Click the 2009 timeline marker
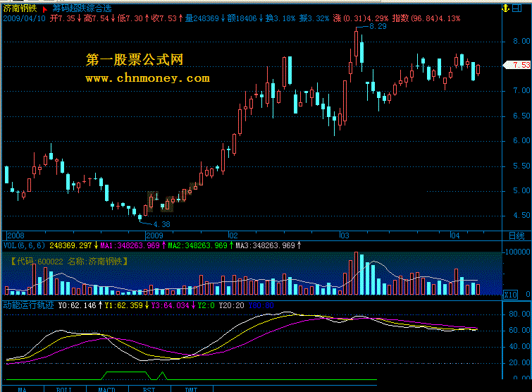The image size is (532, 392). click(154, 235)
